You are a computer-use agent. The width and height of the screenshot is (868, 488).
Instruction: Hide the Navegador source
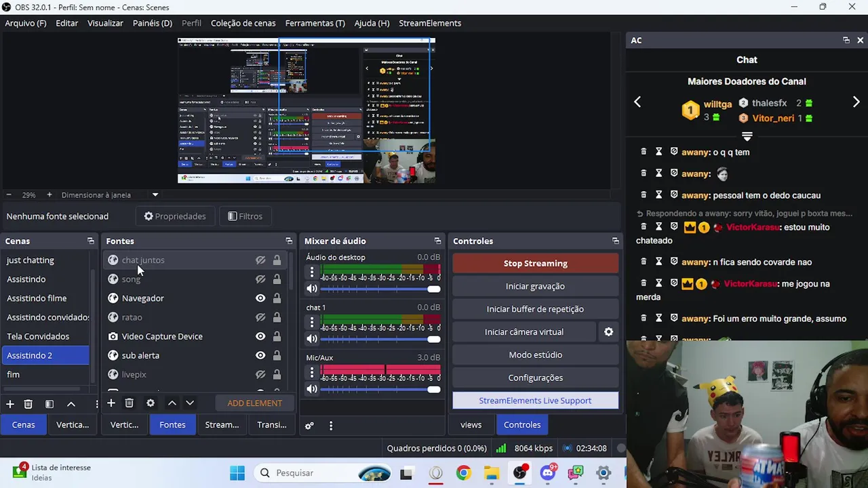coord(260,298)
